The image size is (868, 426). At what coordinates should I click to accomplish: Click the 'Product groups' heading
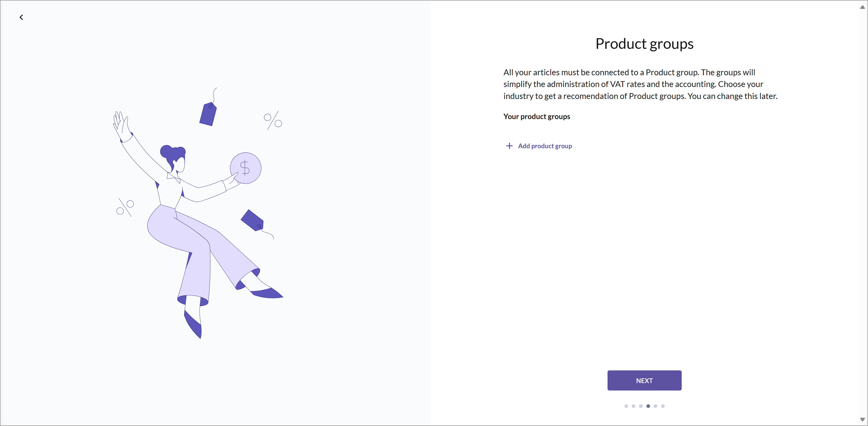(644, 44)
